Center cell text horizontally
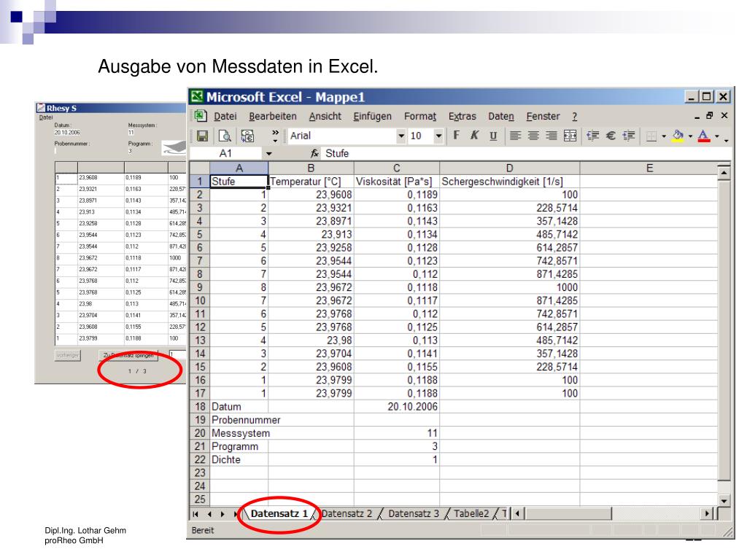 [x=533, y=136]
